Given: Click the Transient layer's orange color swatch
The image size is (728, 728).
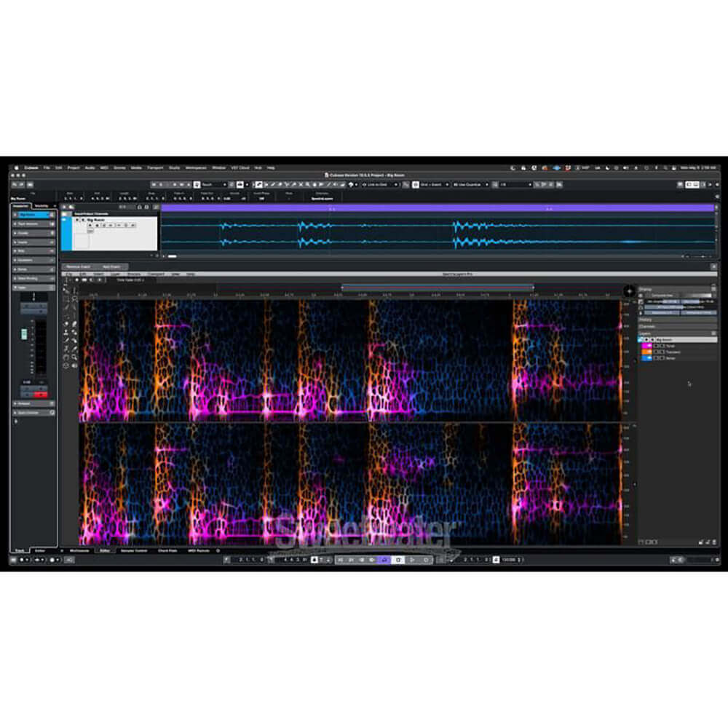Looking at the screenshot, I should (646, 352).
